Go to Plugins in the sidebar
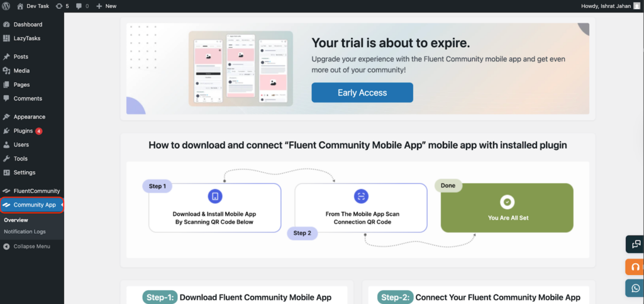Screen dimensions: 644x304 click(x=23, y=131)
